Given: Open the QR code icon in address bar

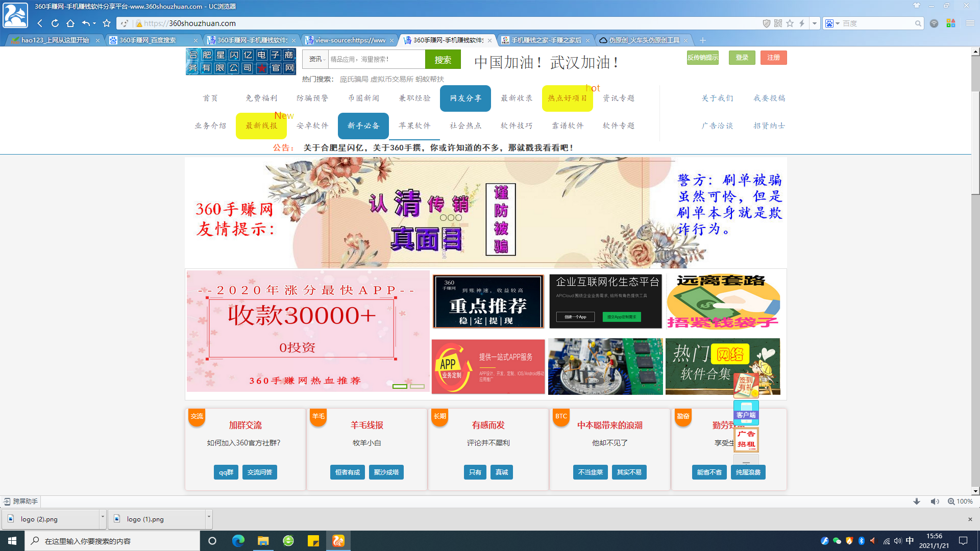Looking at the screenshot, I should [x=778, y=23].
